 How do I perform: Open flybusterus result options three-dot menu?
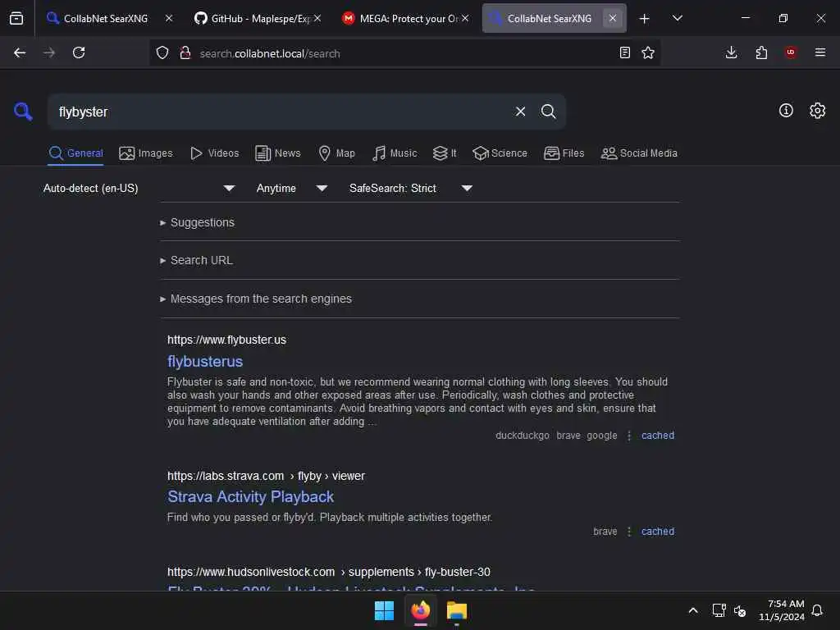(x=629, y=436)
